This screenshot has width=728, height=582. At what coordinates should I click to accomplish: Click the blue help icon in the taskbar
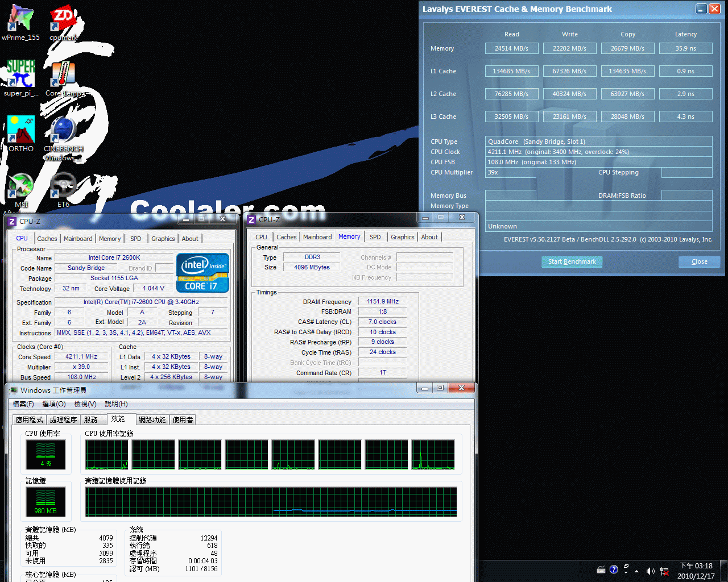coord(614,569)
